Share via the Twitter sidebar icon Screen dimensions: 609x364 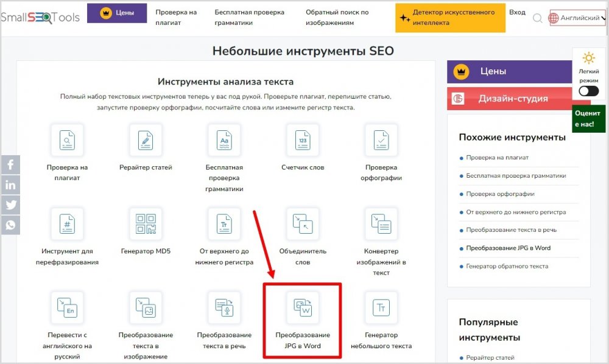pos(10,205)
